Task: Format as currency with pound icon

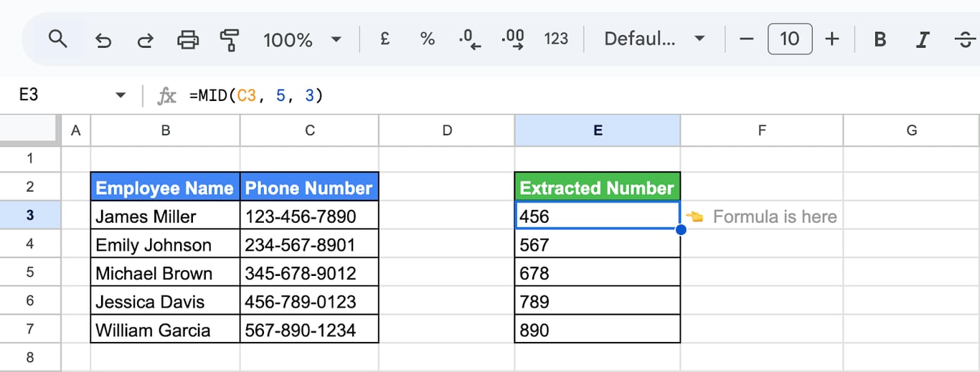Action: (x=385, y=39)
